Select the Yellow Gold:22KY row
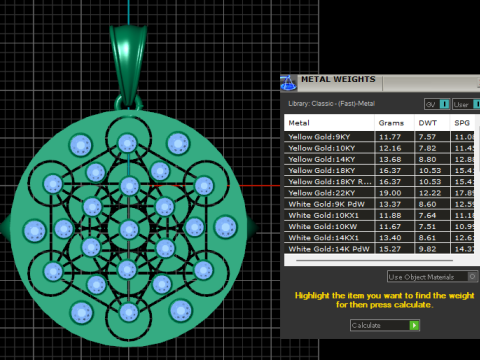The width and height of the screenshot is (480, 360). point(379,193)
